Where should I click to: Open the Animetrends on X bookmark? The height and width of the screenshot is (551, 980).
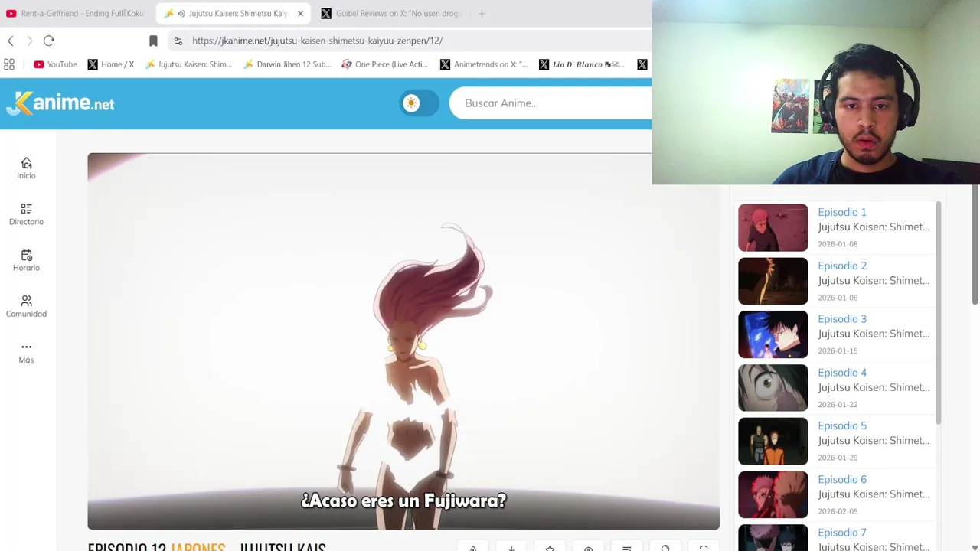pyautogui.click(x=484, y=64)
